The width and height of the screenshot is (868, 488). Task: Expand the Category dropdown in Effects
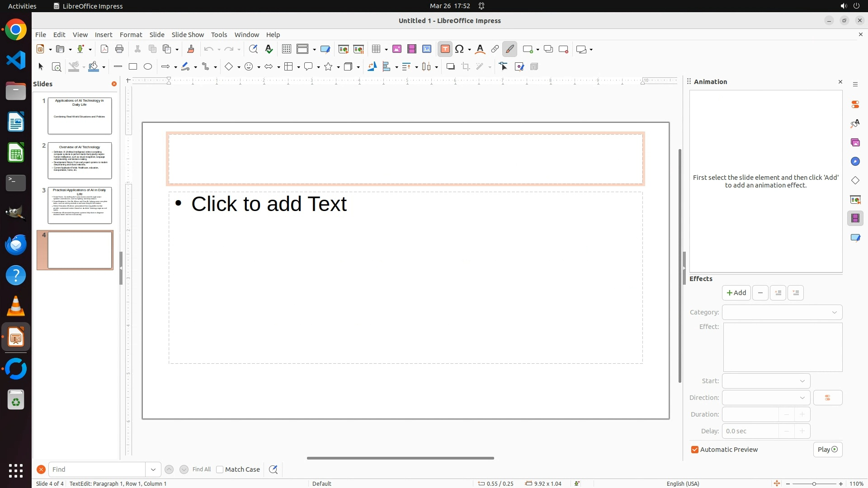[x=782, y=312]
